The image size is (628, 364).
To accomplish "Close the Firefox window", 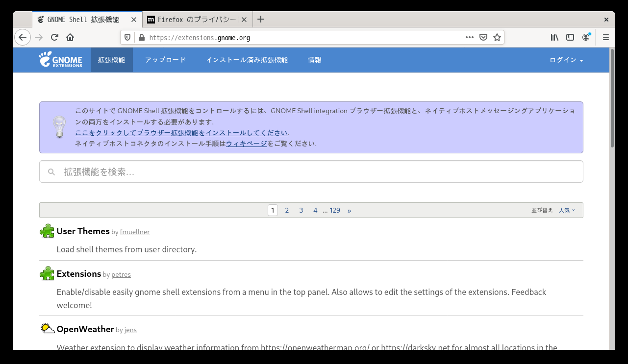I will click(606, 20).
